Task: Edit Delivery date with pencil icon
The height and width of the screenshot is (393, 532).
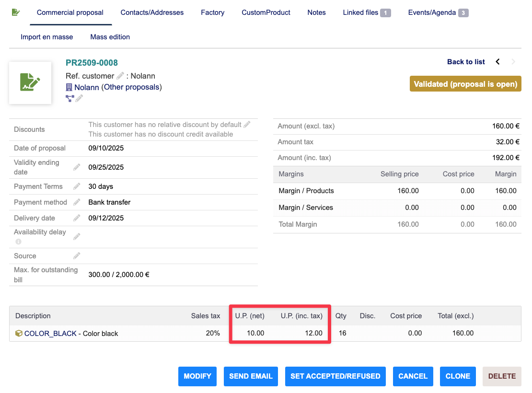Action: pyautogui.click(x=77, y=218)
